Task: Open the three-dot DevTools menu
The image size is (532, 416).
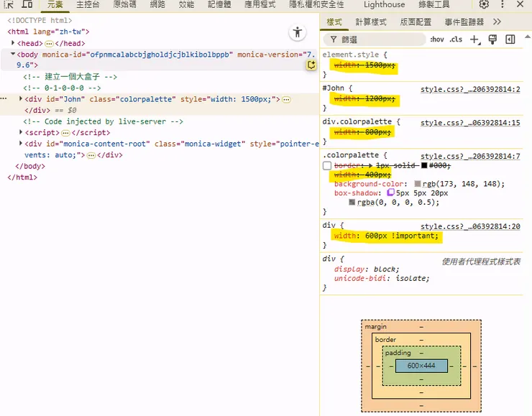Action: [503, 4]
